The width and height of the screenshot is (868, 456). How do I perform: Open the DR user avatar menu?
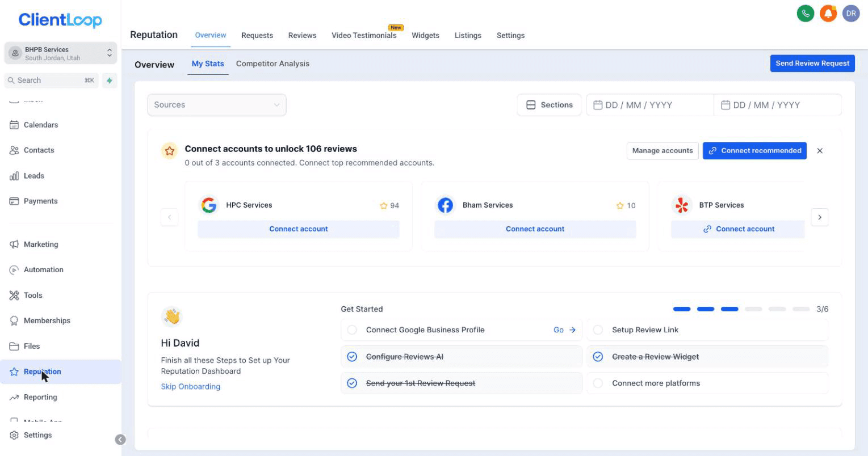tap(851, 14)
